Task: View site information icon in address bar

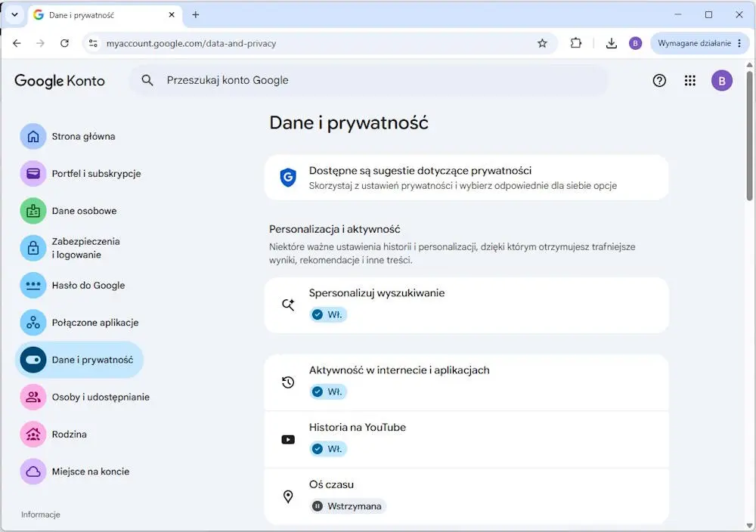Action: 93,43
